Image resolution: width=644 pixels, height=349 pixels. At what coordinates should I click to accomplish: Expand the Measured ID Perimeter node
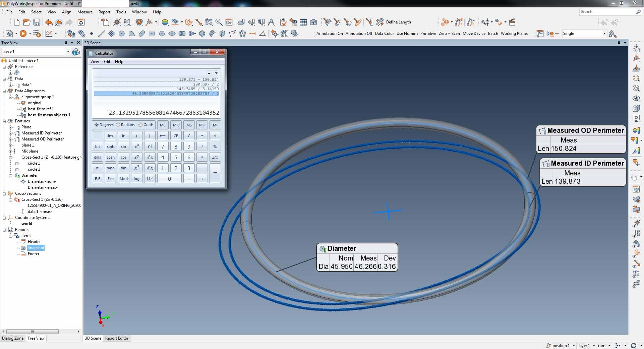11,133
